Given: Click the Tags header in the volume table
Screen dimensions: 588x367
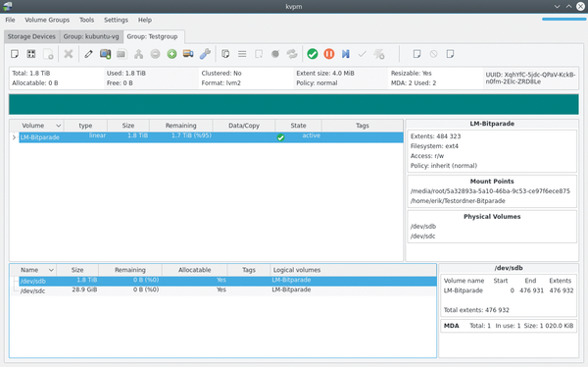Looking at the screenshot, I should click(363, 126).
